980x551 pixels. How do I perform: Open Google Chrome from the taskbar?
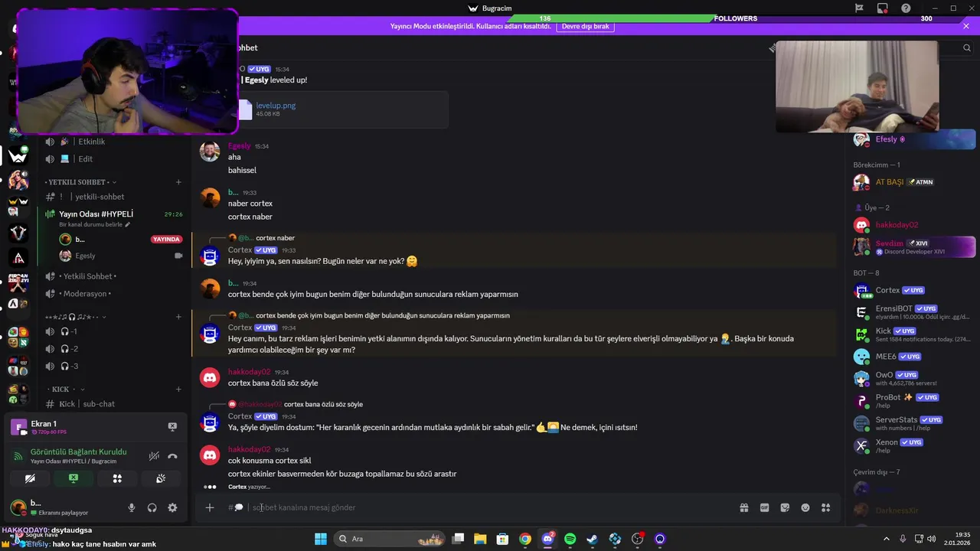[x=524, y=539]
